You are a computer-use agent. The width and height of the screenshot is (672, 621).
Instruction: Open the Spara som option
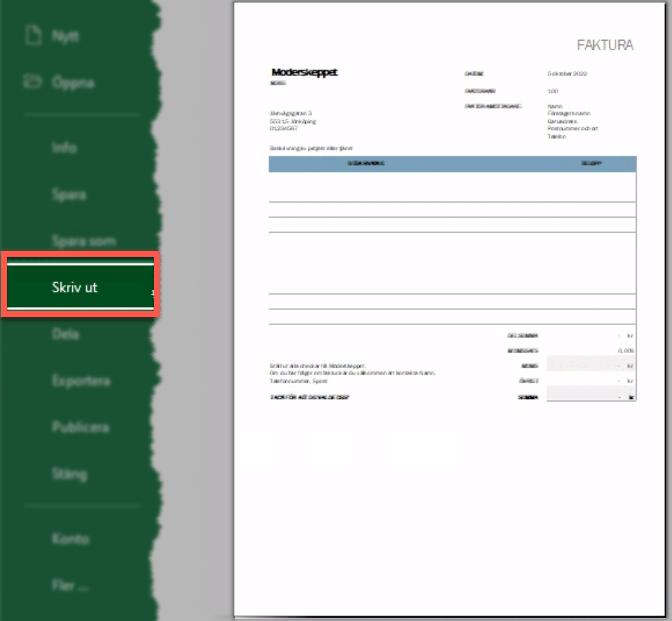[83, 241]
